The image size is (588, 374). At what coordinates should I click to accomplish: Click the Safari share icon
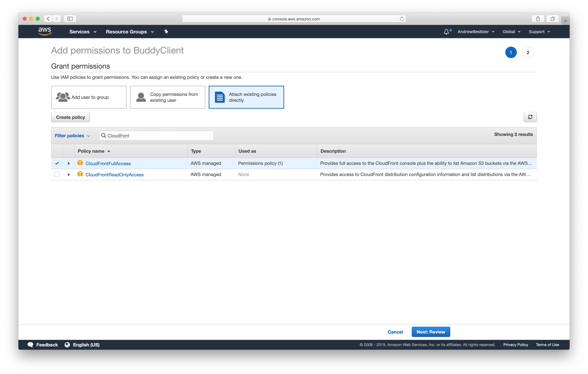pyautogui.click(x=538, y=19)
